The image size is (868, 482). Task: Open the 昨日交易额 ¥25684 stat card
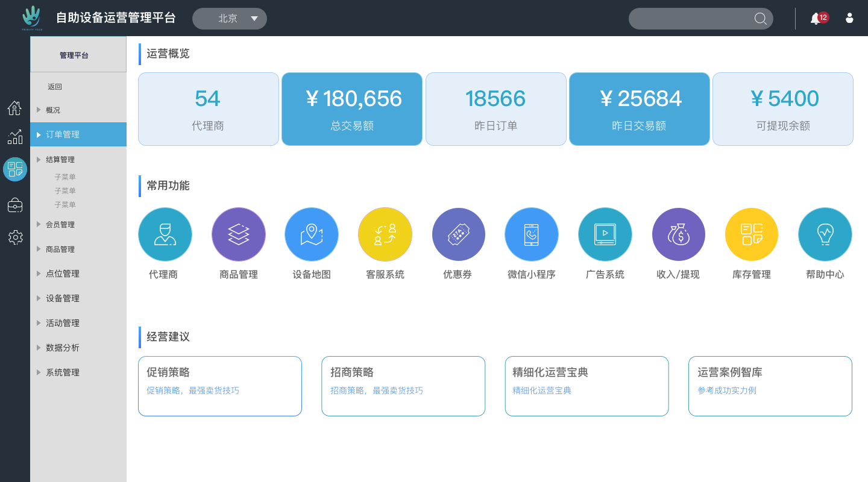(x=639, y=109)
